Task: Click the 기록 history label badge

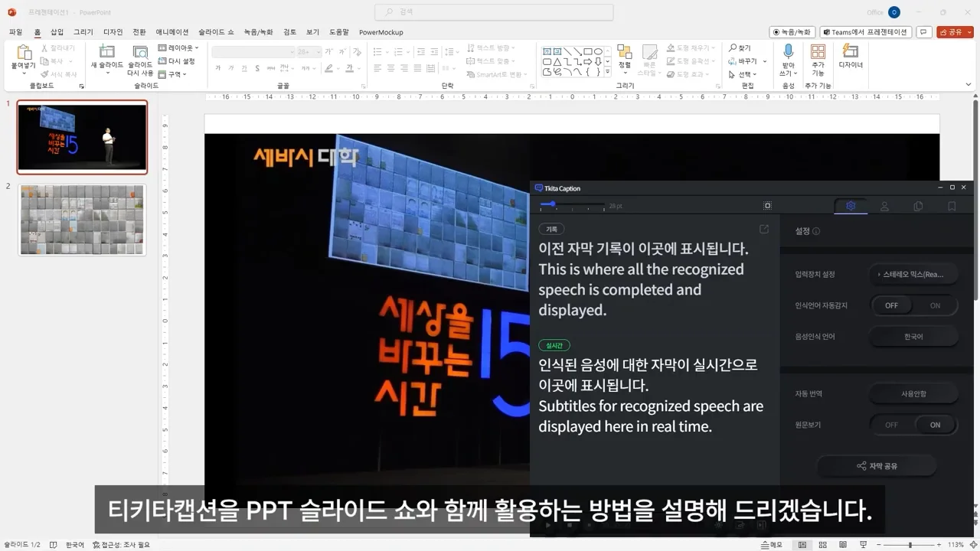Action: pyautogui.click(x=551, y=229)
